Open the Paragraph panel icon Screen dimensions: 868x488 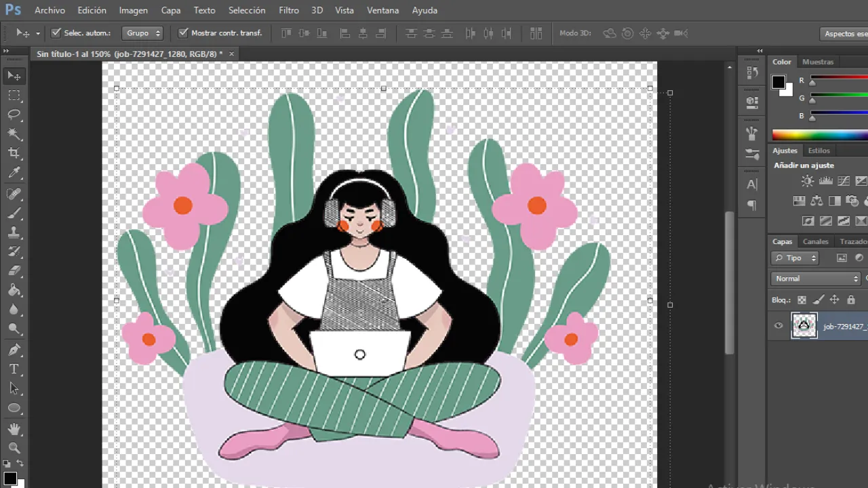(752, 205)
